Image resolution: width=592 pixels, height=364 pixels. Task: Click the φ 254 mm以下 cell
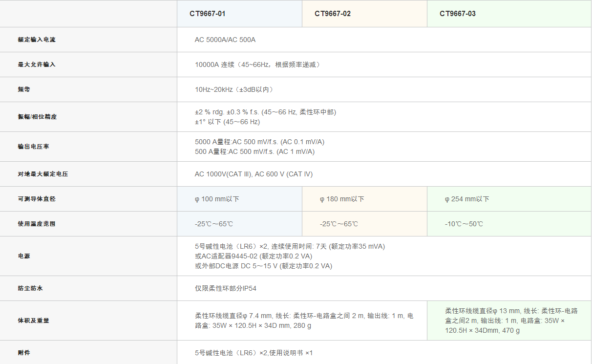tap(467, 199)
